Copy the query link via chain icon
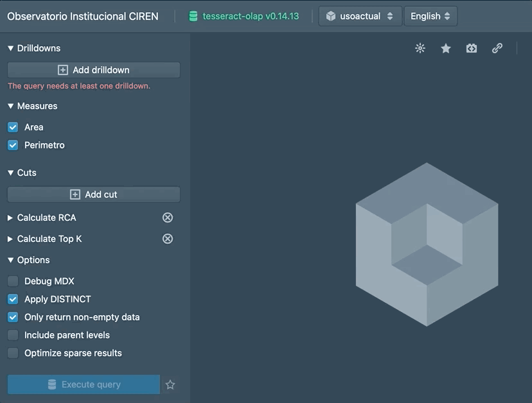The width and height of the screenshot is (532, 403). [497, 48]
